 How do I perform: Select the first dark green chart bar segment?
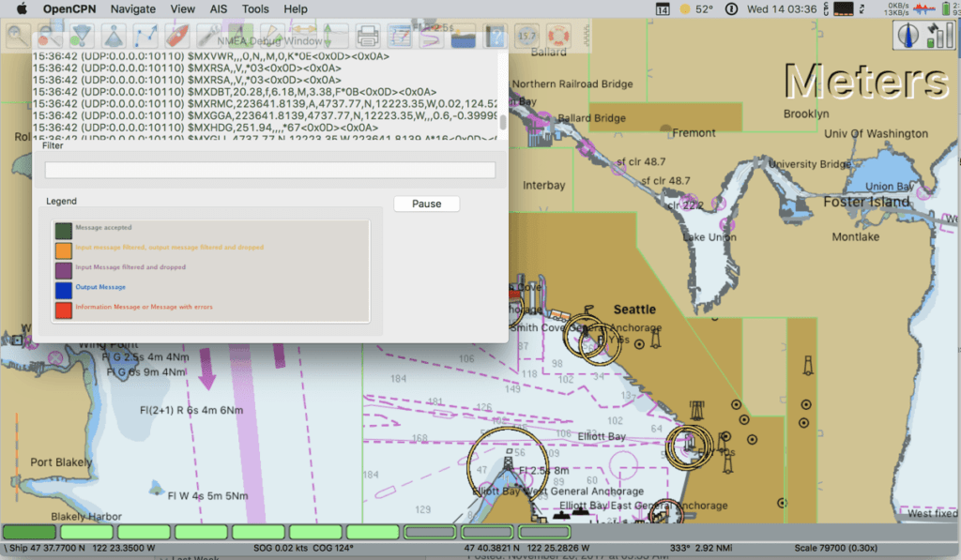point(29,532)
